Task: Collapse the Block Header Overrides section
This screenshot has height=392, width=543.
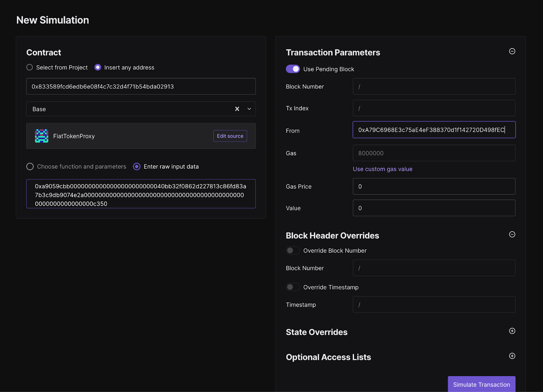Action: [512, 235]
